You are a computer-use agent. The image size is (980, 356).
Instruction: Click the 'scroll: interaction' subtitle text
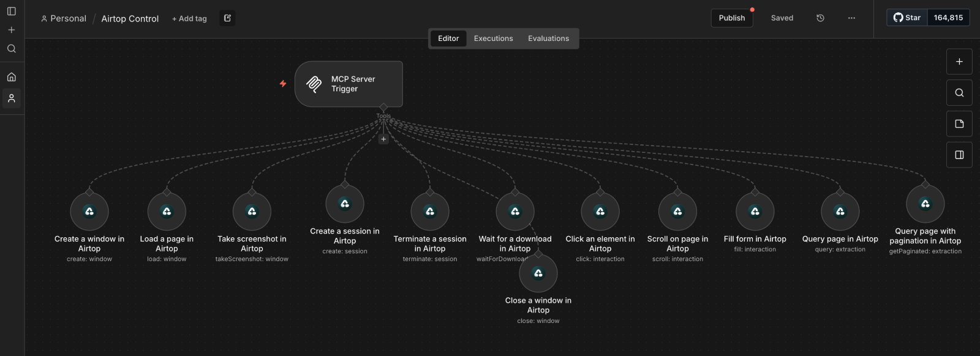coord(677,259)
